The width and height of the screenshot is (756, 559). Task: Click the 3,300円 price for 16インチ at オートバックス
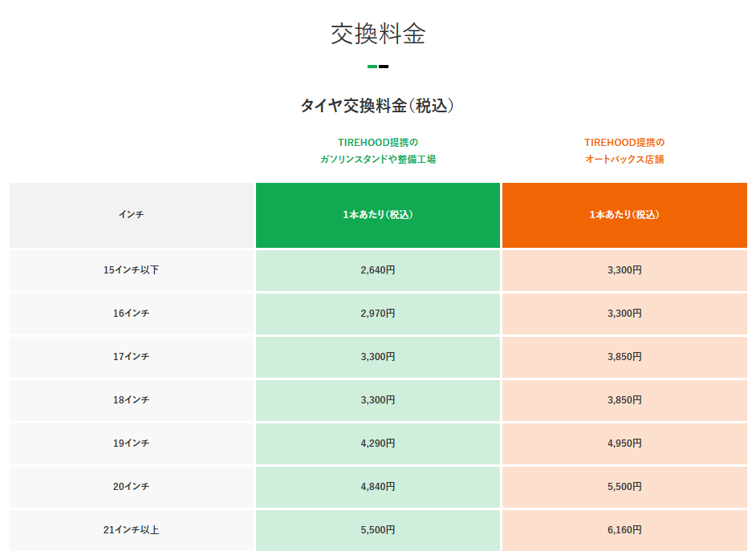[624, 314]
